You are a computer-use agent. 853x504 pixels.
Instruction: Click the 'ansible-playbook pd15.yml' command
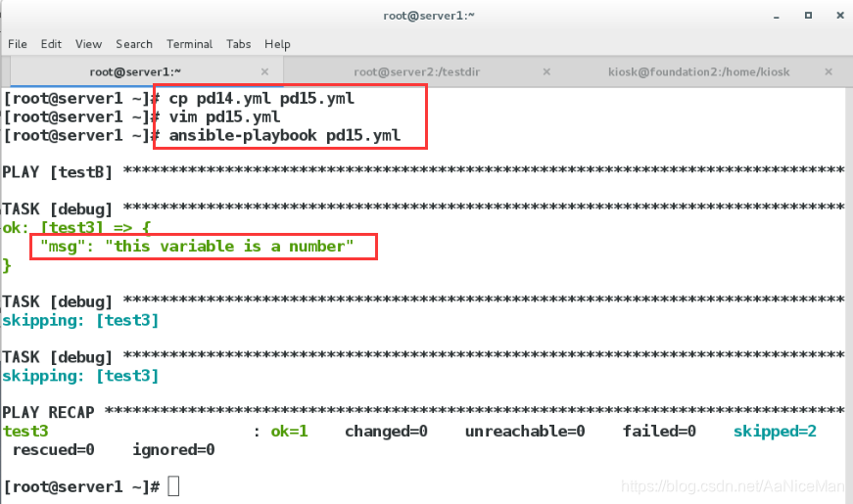(285, 136)
